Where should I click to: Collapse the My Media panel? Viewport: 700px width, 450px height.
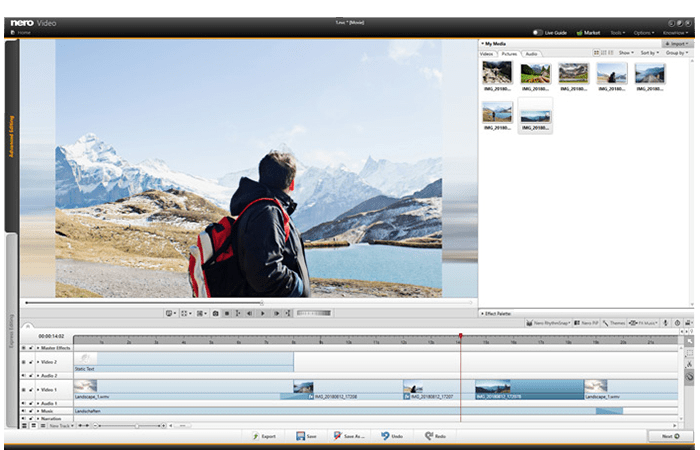coord(482,44)
